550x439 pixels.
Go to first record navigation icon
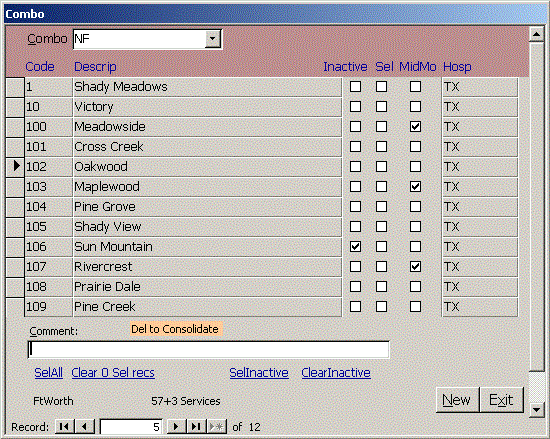(x=65, y=426)
